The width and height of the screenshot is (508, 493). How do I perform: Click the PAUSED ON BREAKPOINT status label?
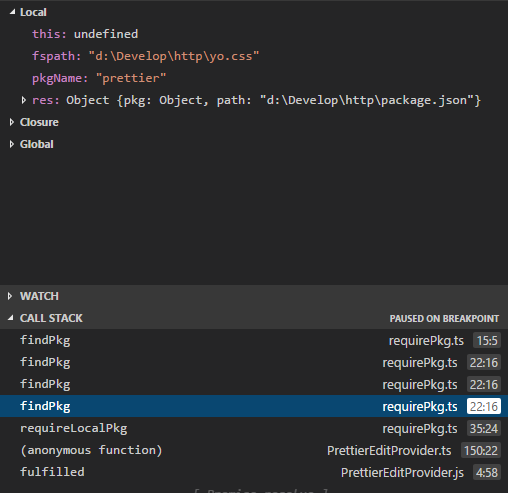[x=444, y=319]
